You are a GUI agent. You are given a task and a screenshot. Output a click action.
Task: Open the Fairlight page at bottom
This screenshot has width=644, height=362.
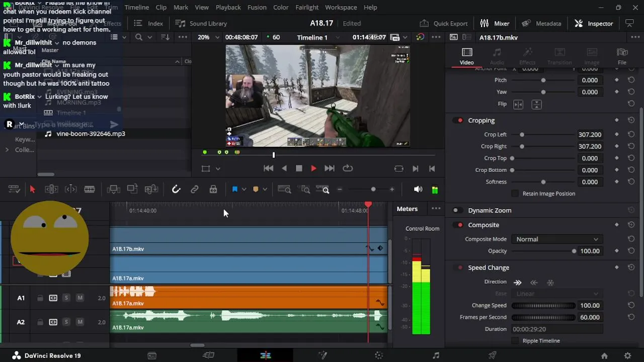click(x=436, y=355)
